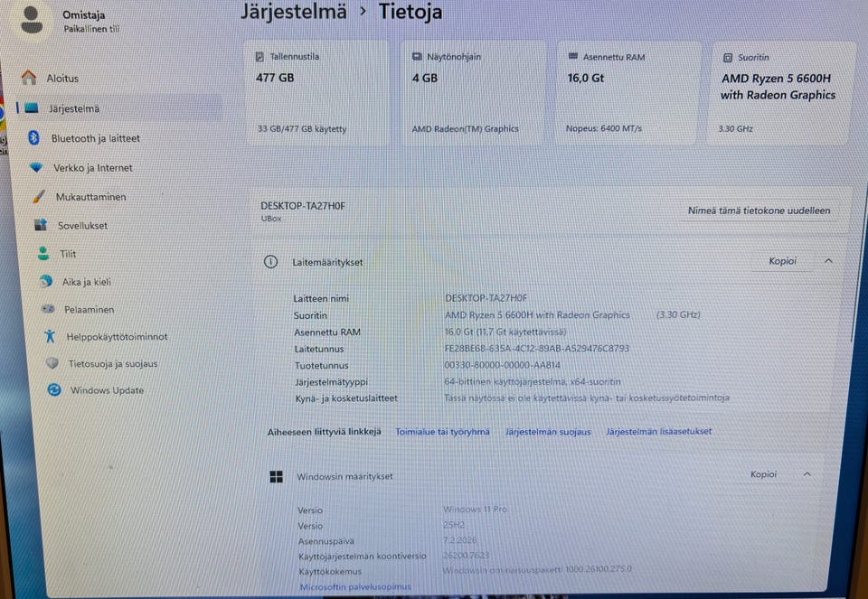
Task: Click the info icon beside Laitemääritykset
Action: click(x=270, y=262)
